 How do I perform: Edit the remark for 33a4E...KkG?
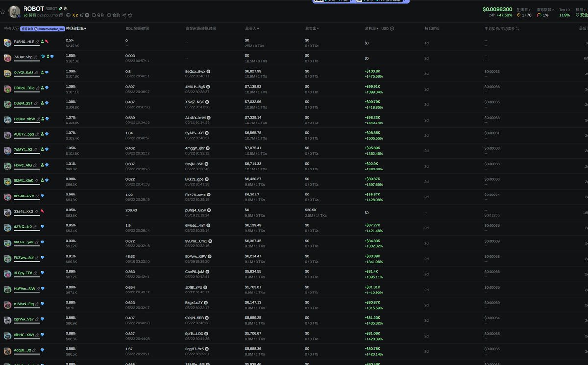pyautogui.click(x=37, y=212)
